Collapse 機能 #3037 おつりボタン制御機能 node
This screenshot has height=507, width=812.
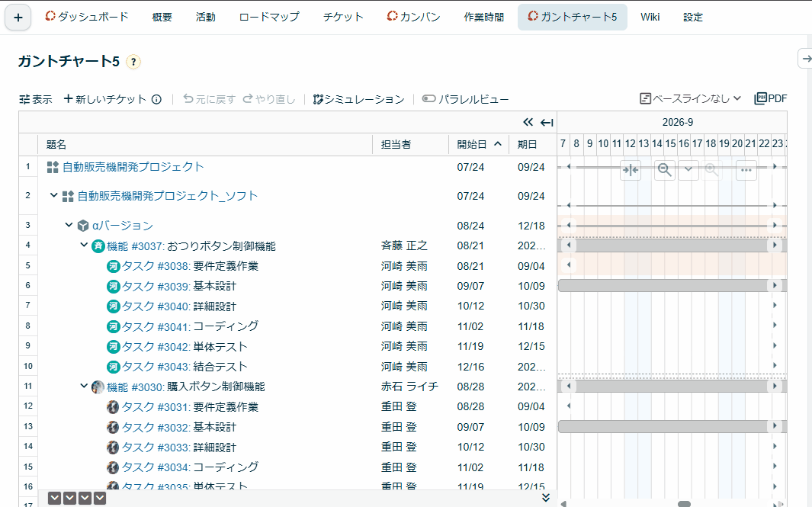(x=84, y=245)
